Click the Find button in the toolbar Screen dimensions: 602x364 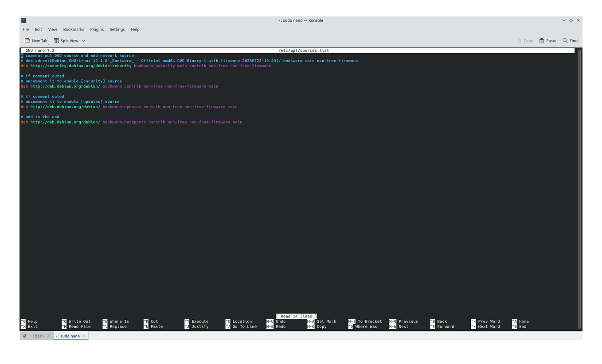point(570,40)
